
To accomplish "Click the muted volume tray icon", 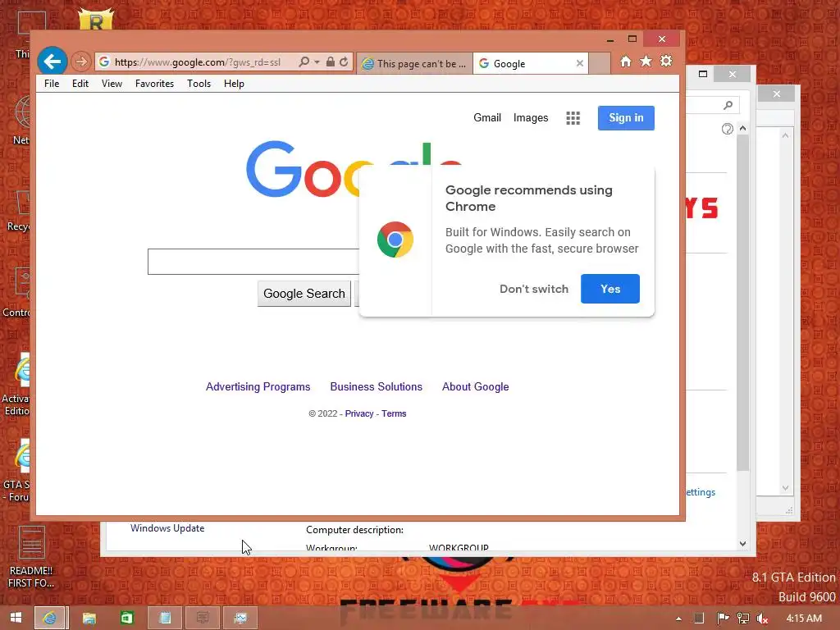I will (762, 619).
